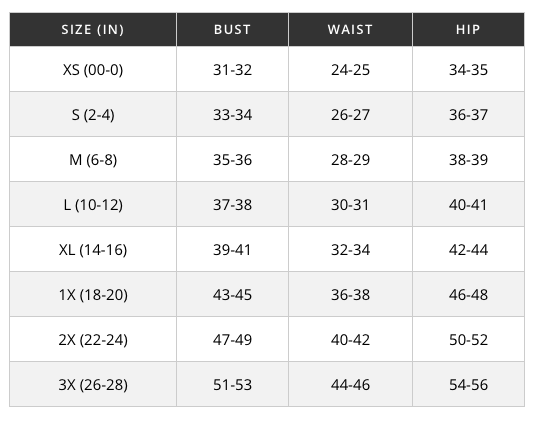Viewport: 536px width, 427px height.
Task: Select the 3X (26-28) size label
Action: point(93,385)
